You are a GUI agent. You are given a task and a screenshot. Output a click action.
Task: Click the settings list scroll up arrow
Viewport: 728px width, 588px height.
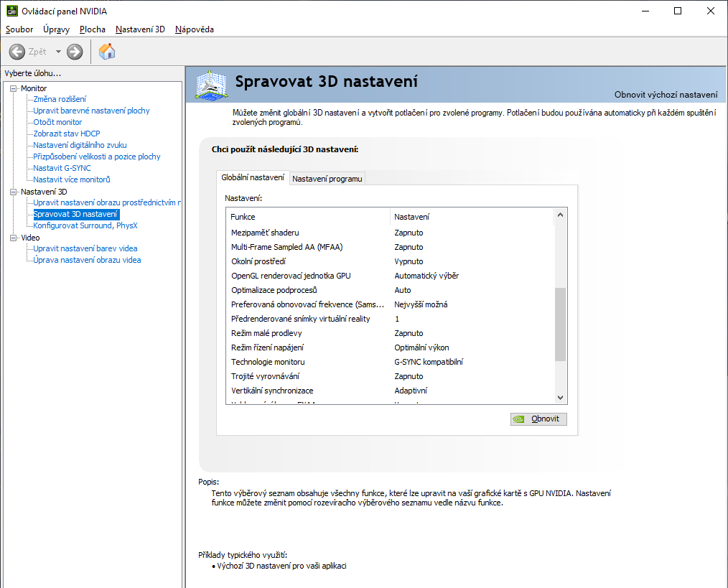point(561,215)
